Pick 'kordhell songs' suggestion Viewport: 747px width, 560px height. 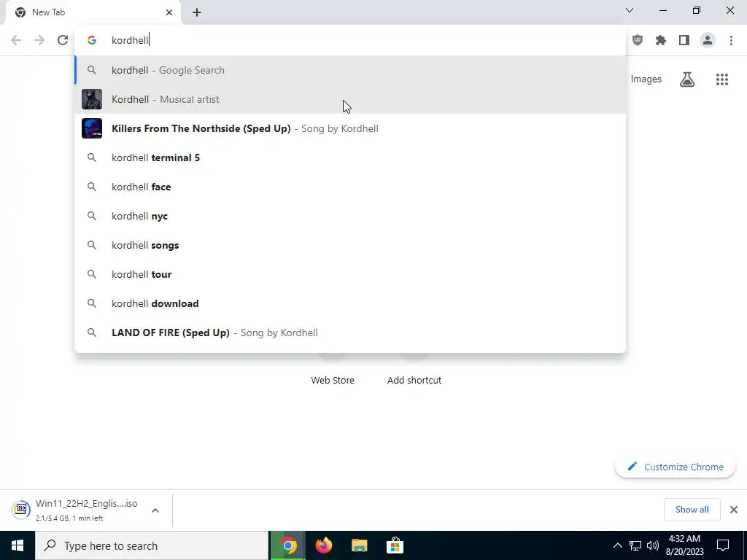350,245
